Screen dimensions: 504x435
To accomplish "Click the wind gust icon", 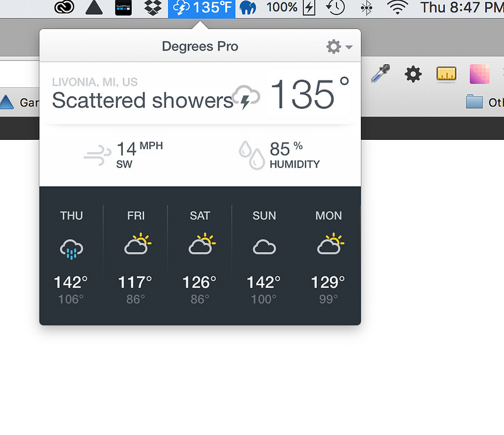I will coord(98,155).
